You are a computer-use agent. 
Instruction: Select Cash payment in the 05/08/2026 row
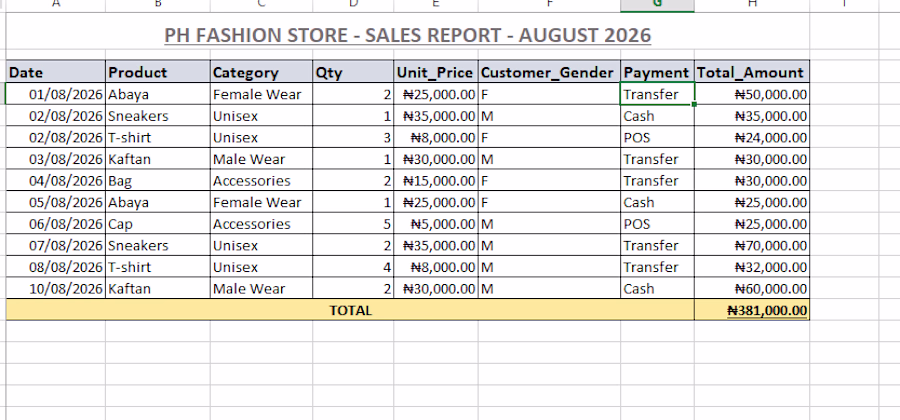coord(657,202)
